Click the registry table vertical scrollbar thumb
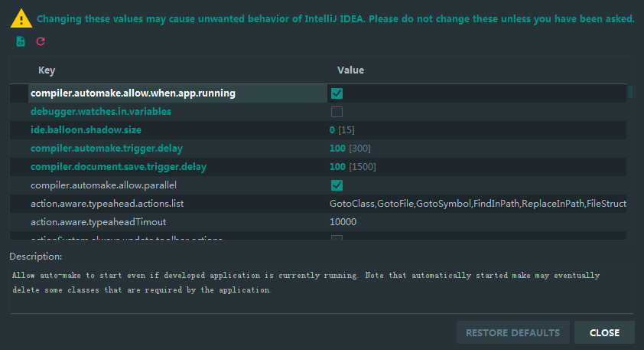Image resolution: width=644 pixels, height=350 pixels. point(630,92)
